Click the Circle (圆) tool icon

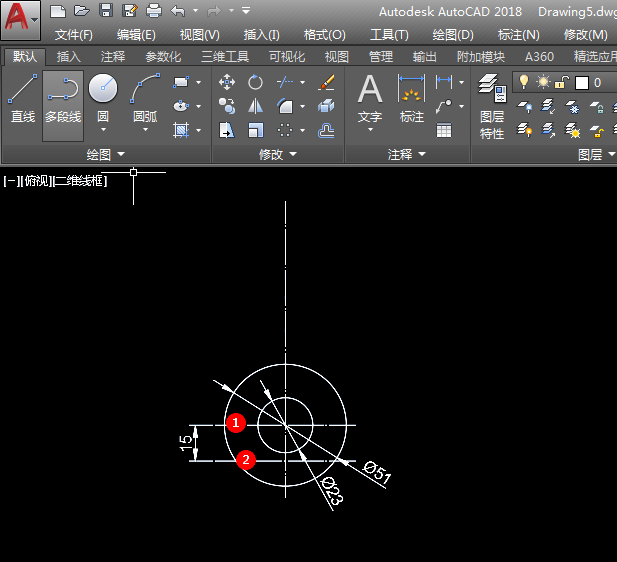point(103,90)
